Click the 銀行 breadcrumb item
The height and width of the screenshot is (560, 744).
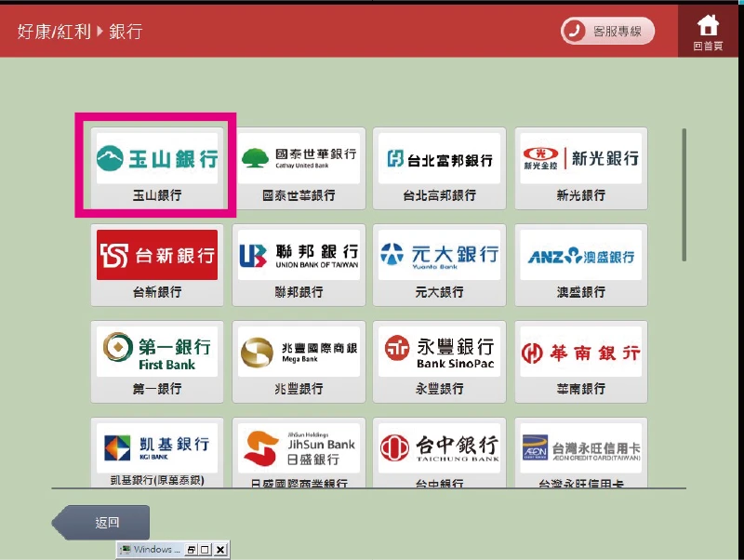click(126, 32)
